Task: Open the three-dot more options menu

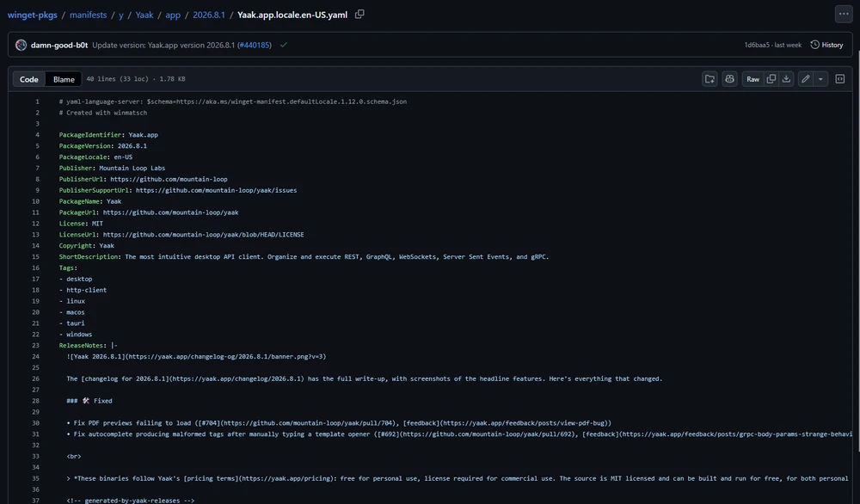Action: point(844,15)
